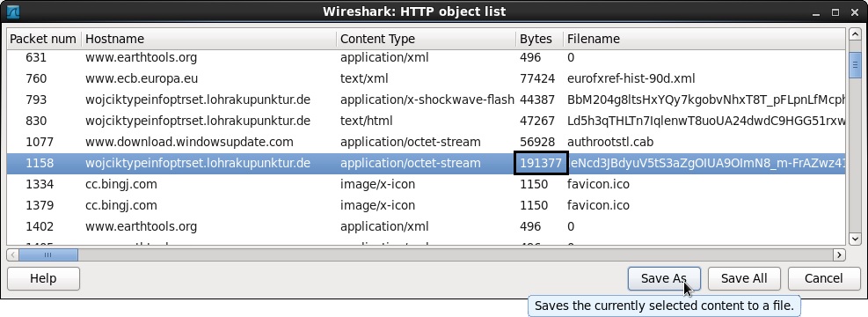
Task: Click the Save All button
Action: tap(744, 278)
